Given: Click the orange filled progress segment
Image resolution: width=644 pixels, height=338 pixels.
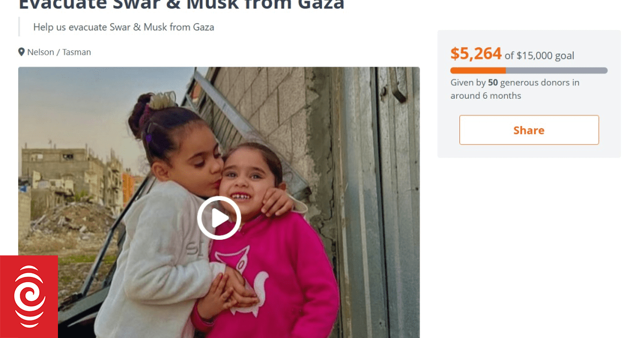Looking at the screenshot, I should 478,70.
